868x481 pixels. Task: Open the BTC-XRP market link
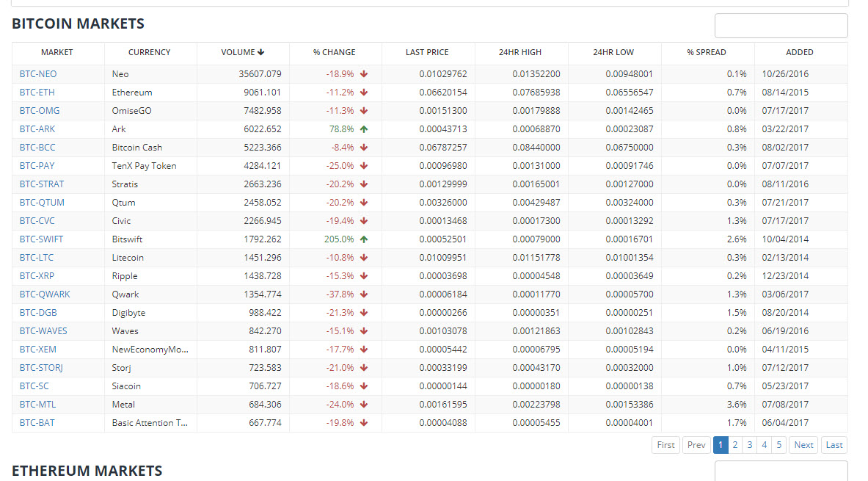(37, 276)
